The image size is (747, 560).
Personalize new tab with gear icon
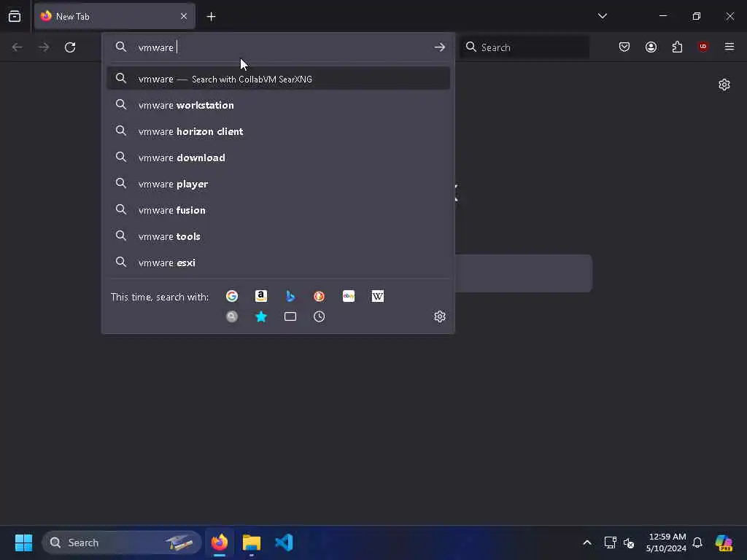(724, 85)
